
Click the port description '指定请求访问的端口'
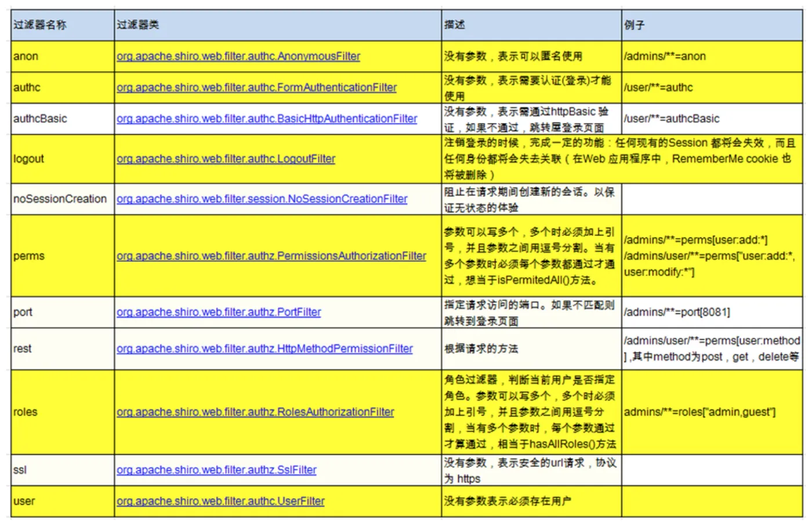click(x=531, y=312)
